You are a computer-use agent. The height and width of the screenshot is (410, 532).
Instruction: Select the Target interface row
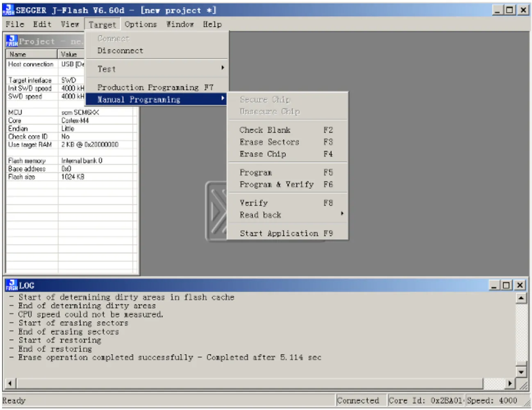tap(45, 80)
